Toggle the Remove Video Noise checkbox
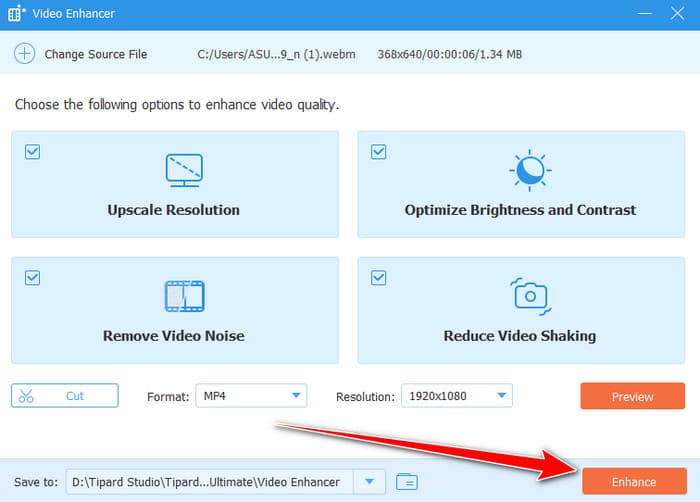Image resolution: width=700 pixels, height=502 pixels. pos(32,278)
